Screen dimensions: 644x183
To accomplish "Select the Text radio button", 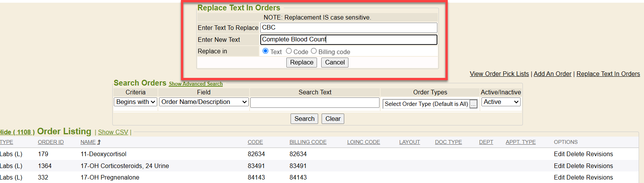I will 265,51.
